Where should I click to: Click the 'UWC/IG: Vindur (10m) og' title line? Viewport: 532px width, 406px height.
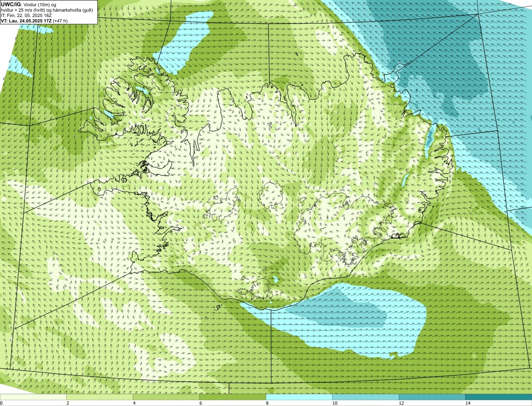(x=28, y=5)
